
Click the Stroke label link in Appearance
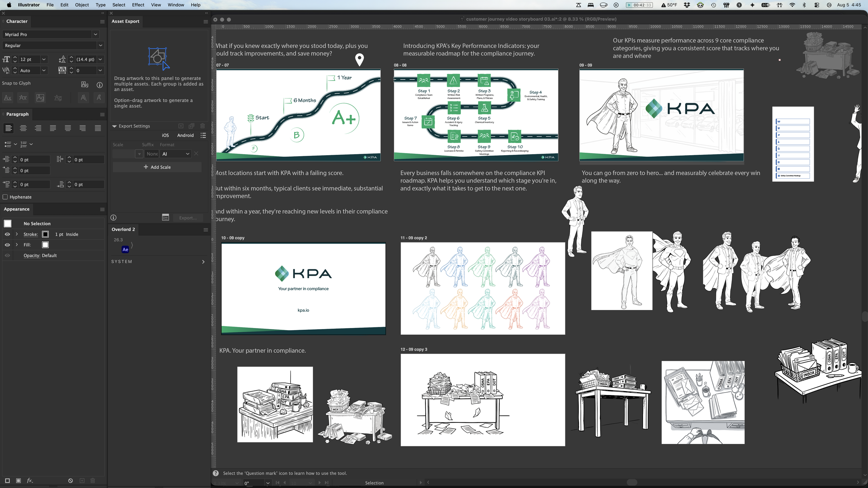[x=31, y=234]
